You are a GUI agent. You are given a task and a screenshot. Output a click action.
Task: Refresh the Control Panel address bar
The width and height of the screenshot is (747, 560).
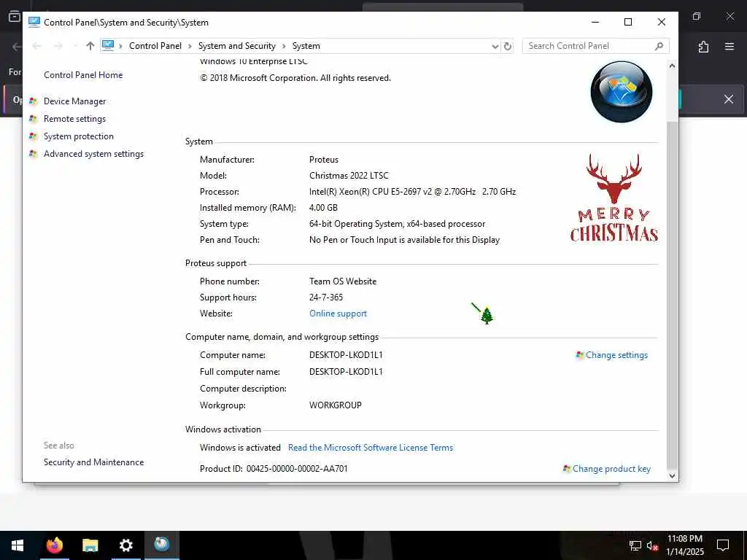pyautogui.click(x=508, y=46)
